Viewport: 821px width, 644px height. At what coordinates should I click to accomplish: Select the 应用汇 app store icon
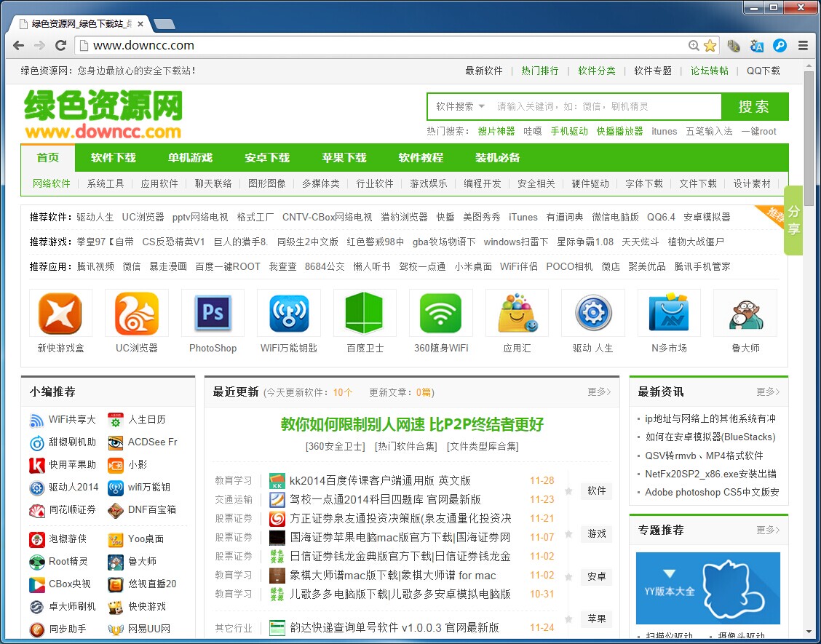point(517,313)
